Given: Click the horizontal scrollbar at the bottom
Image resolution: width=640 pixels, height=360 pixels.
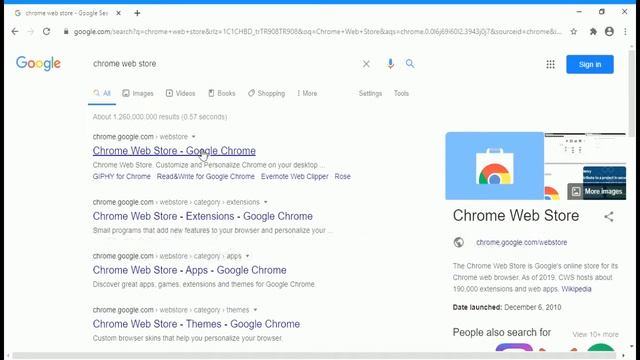Looking at the screenshot, I should 314,356.
